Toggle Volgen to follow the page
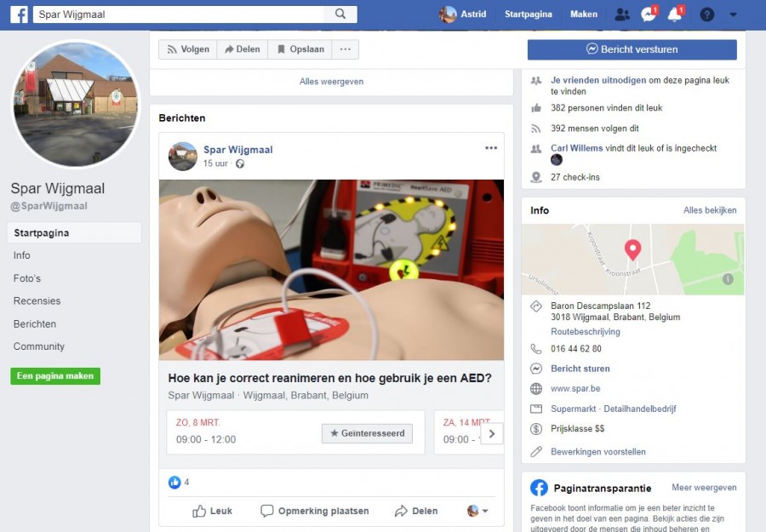 pos(188,49)
